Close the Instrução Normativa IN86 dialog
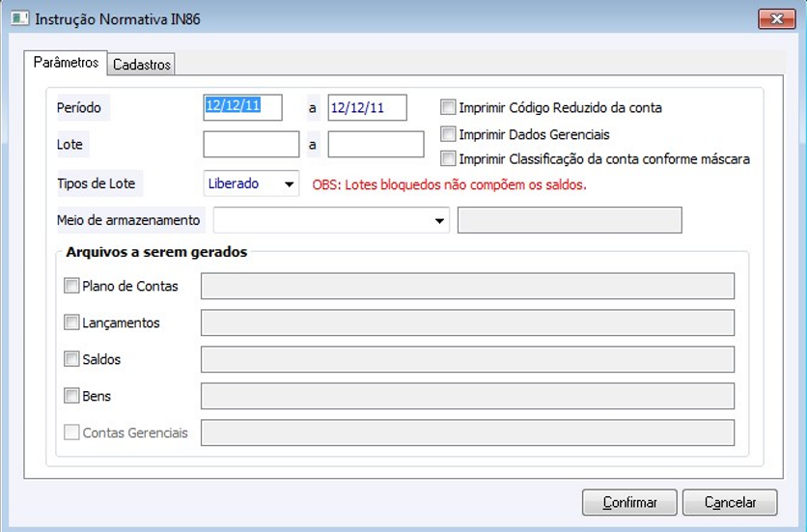 point(776,19)
